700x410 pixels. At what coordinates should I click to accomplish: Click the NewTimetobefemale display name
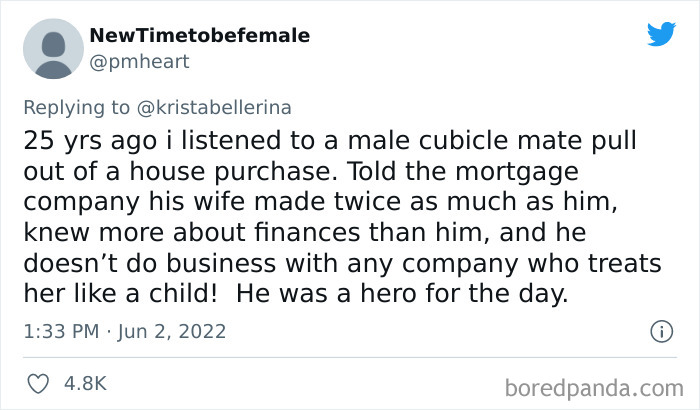coord(199,36)
